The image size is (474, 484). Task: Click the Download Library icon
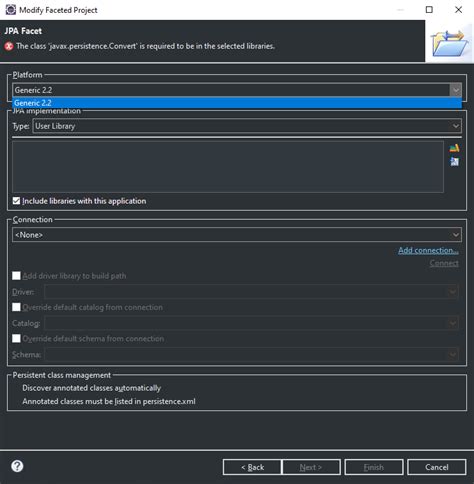[454, 162]
